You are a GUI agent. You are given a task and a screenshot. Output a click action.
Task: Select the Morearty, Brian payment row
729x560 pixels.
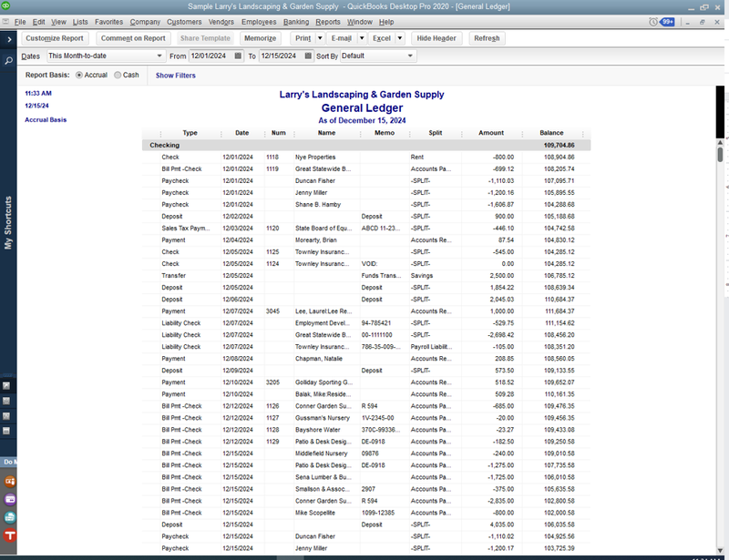click(x=366, y=239)
